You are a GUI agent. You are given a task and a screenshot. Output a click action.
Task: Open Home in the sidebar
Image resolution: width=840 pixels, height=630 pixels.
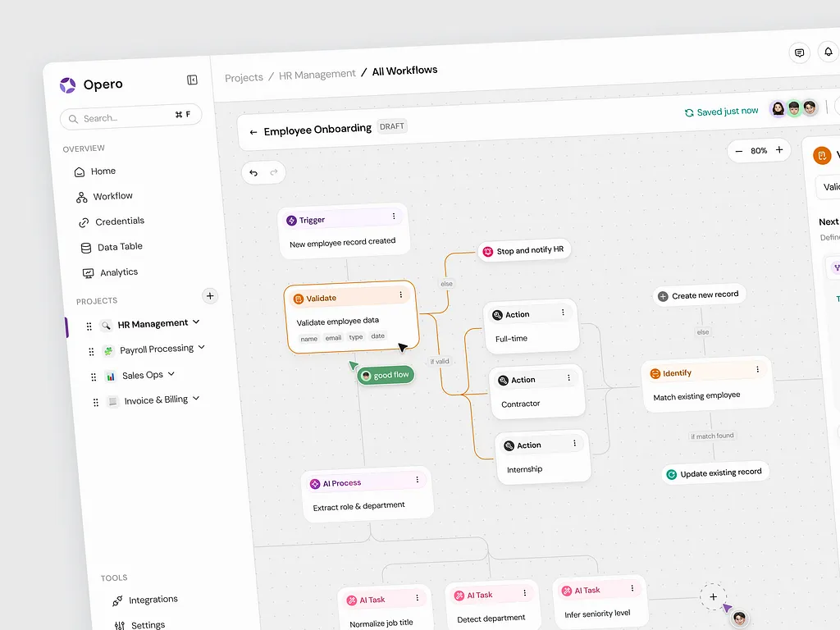pos(95,171)
